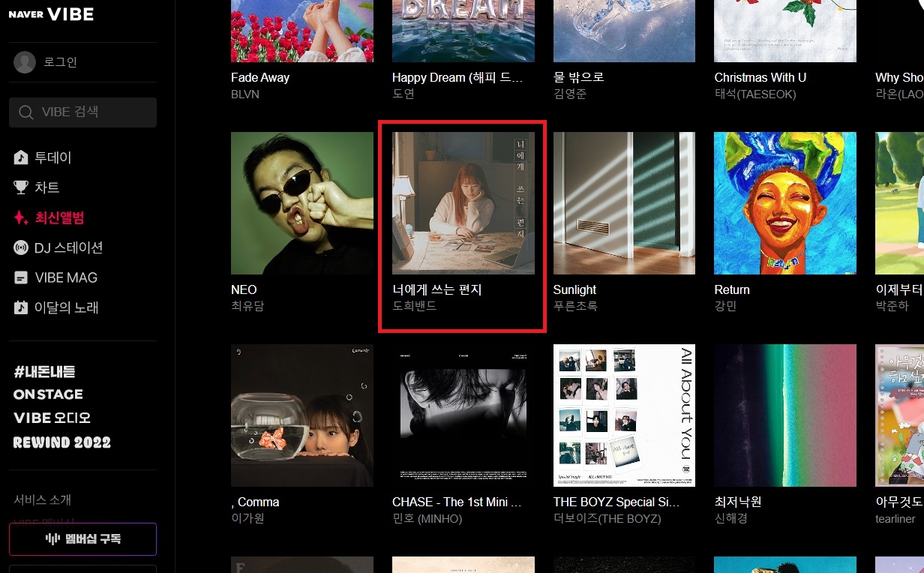
Task: Click the artist name 민호 (MINHO)
Action: tap(427, 519)
